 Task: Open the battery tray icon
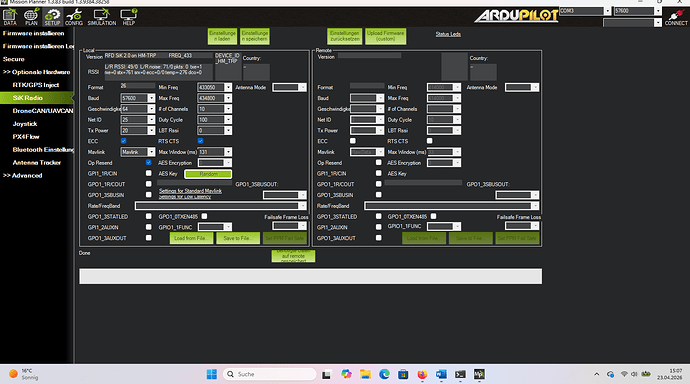(646, 374)
